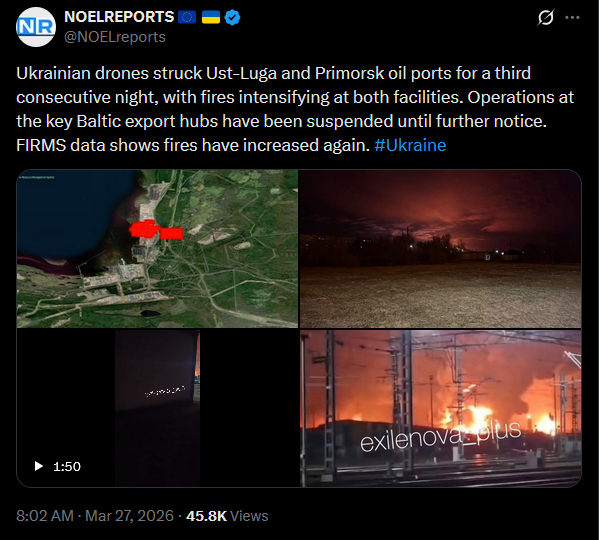This screenshot has width=599, height=540.
Task: Click the blue verified checkmark badge
Action: tap(232, 17)
